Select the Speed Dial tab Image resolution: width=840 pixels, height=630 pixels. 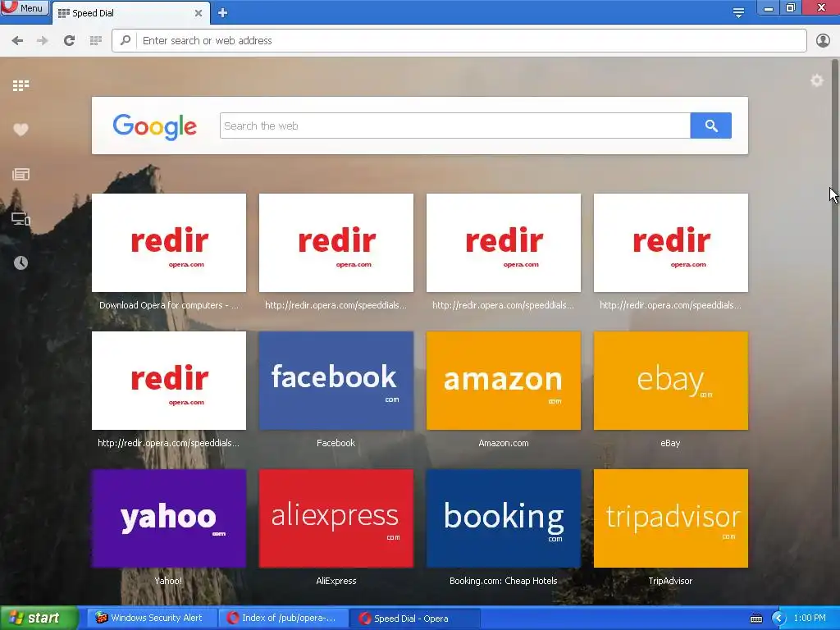[x=130, y=13]
